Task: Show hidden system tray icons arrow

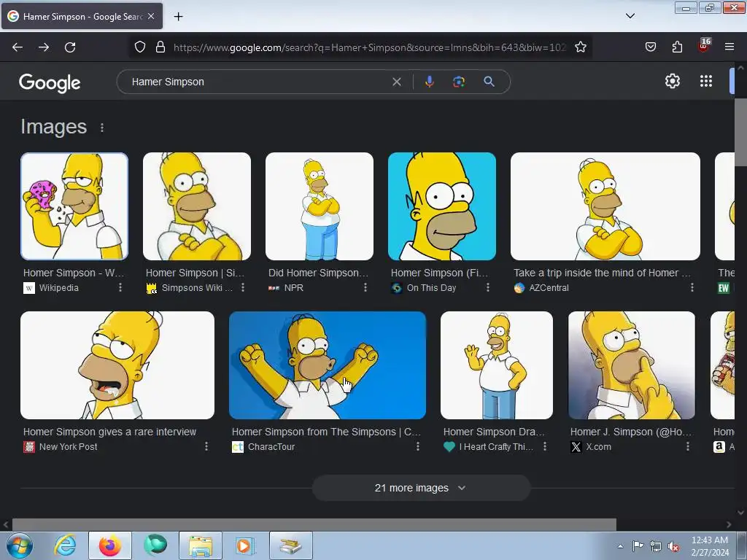Action: point(620,546)
